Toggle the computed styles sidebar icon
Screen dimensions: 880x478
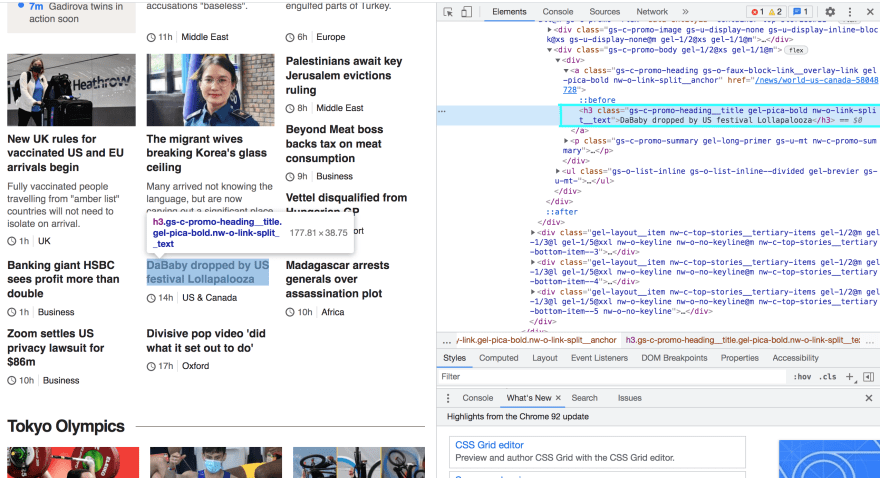[x=868, y=376]
